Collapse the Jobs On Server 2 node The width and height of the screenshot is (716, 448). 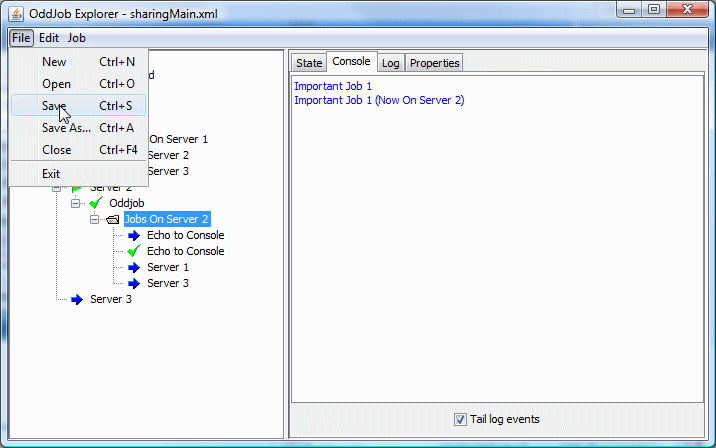96,219
